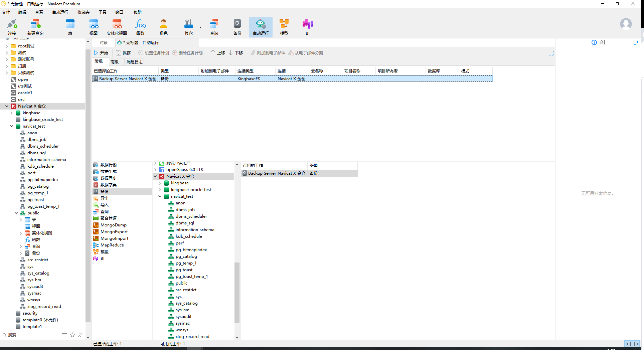The height and width of the screenshot is (350, 644).
Task: Click the 连接 connection toolbar icon
Action: [12, 27]
